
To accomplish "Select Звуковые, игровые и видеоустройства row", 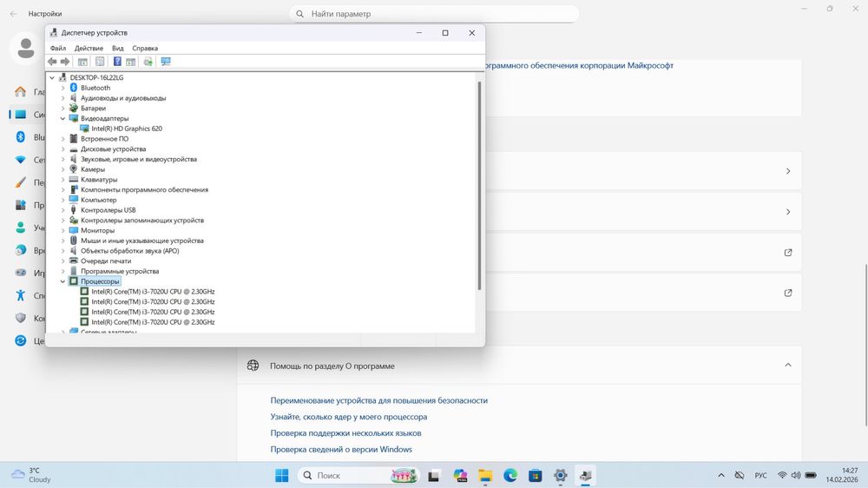I will pos(139,159).
